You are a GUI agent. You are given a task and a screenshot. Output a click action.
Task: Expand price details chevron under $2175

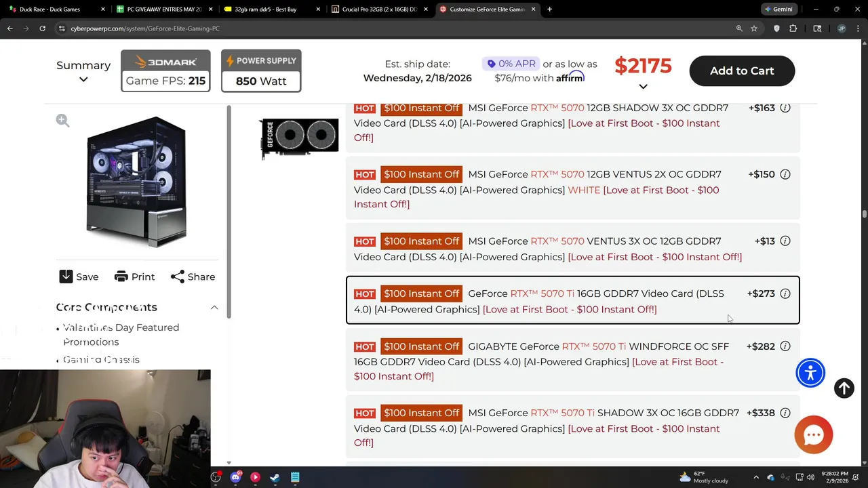(643, 87)
